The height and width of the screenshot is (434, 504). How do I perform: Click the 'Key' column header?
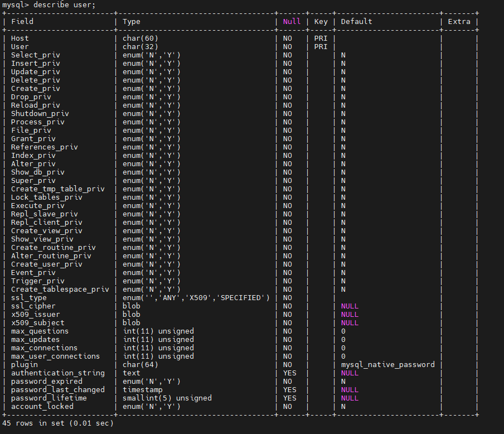coord(321,22)
